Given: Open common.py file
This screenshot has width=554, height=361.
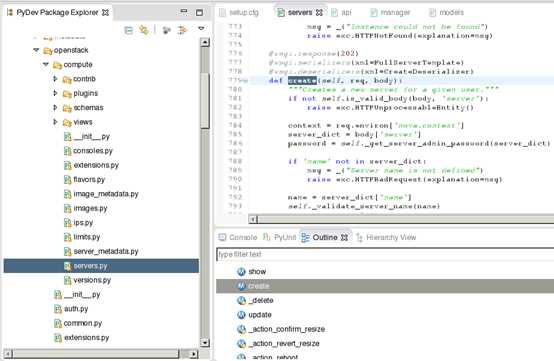Looking at the screenshot, I should tap(78, 324).
